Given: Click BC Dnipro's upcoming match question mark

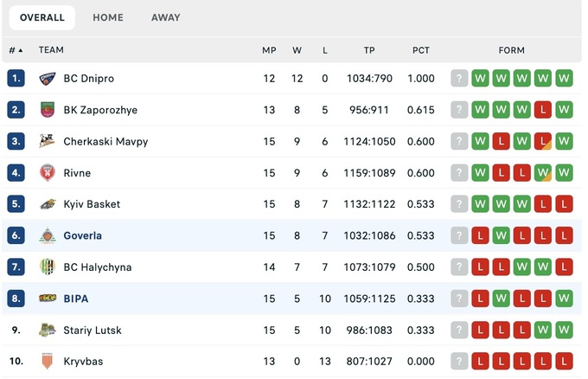Looking at the screenshot, I should tap(459, 79).
